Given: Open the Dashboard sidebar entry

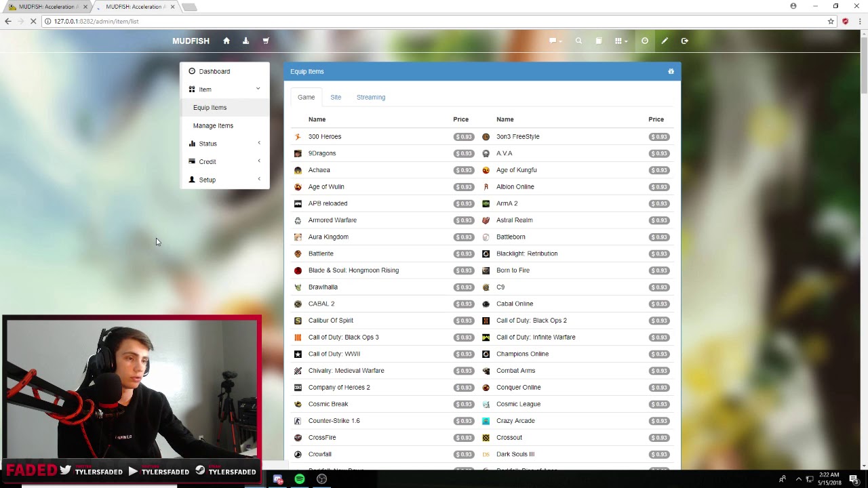Looking at the screenshot, I should pyautogui.click(x=224, y=71).
